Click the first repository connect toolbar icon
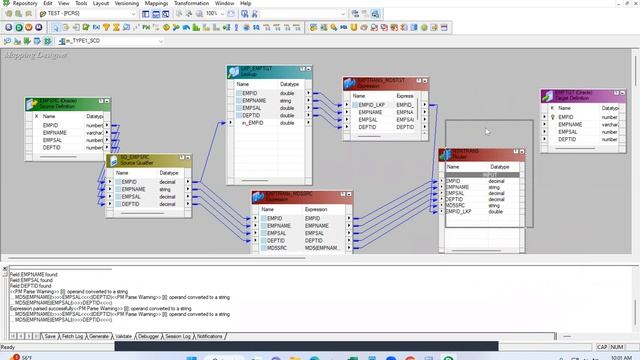Viewport: 640px width, 360px height. pyautogui.click(x=9, y=13)
